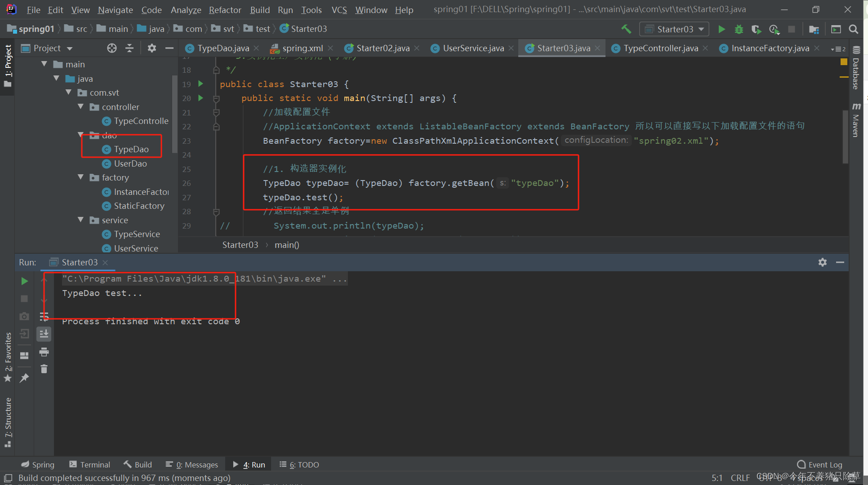Open the VCS menu
This screenshot has height=485, width=868.
[339, 10]
